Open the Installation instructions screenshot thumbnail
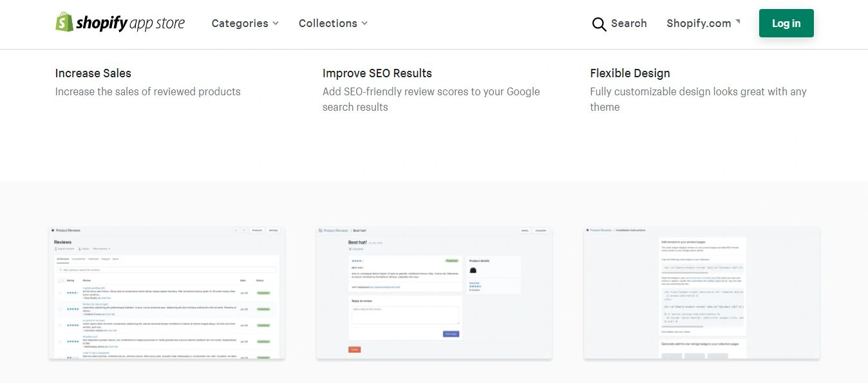The image size is (868, 383). (701, 293)
